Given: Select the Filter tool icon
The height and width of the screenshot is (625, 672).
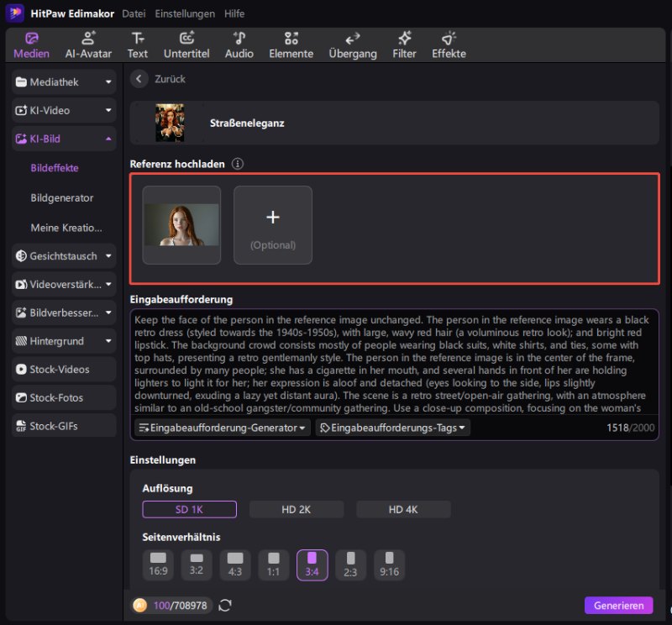Looking at the screenshot, I should pyautogui.click(x=404, y=45).
